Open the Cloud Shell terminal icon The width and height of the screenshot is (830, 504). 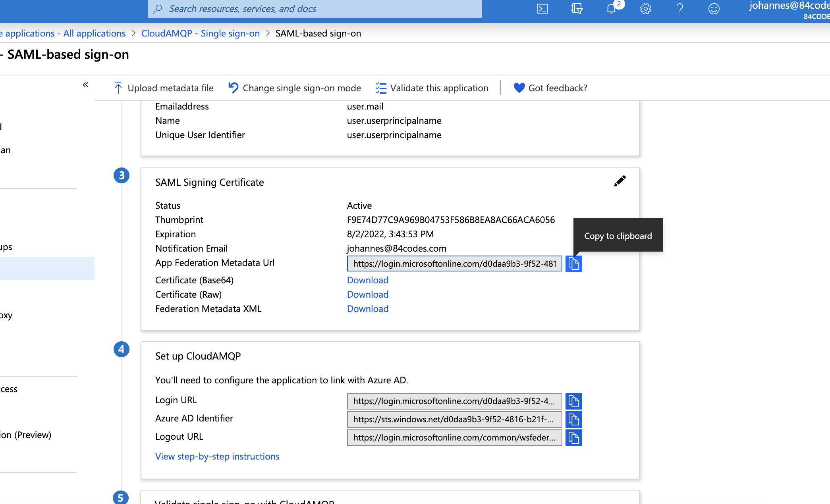(x=542, y=9)
